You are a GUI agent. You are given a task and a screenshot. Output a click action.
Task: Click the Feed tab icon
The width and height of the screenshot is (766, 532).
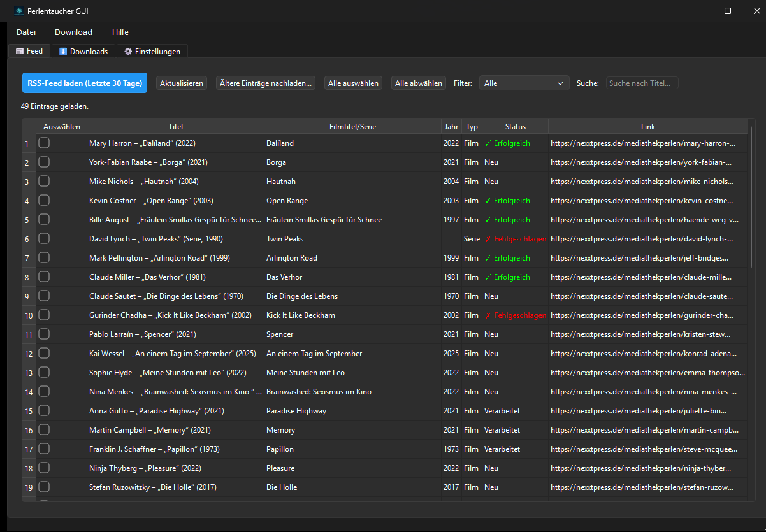tap(20, 51)
